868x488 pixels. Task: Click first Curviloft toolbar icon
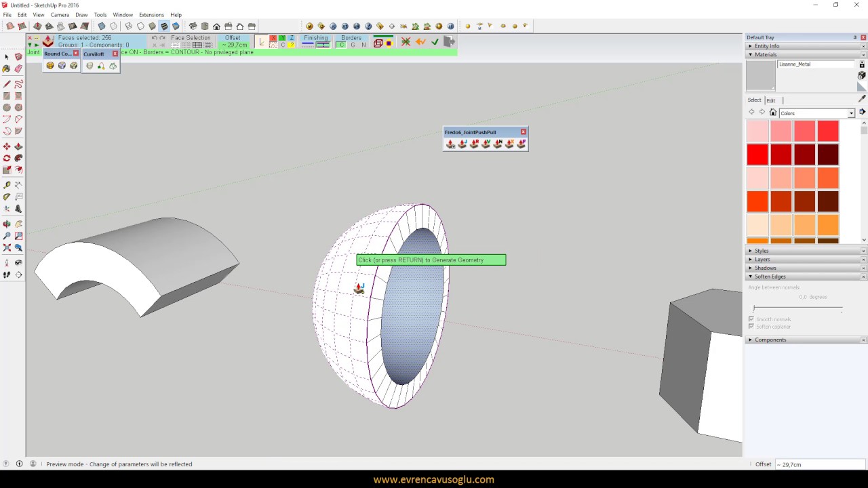click(90, 66)
